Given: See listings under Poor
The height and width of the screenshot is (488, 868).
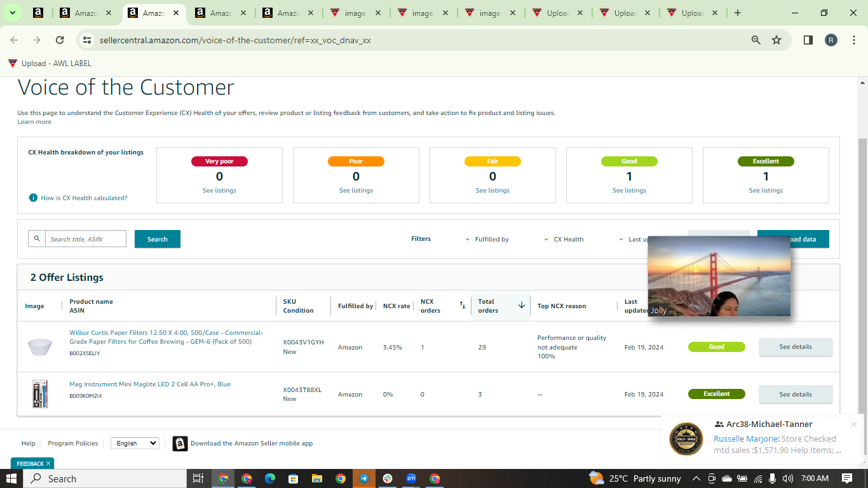Looking at the screenshot, I should [356, 191].
